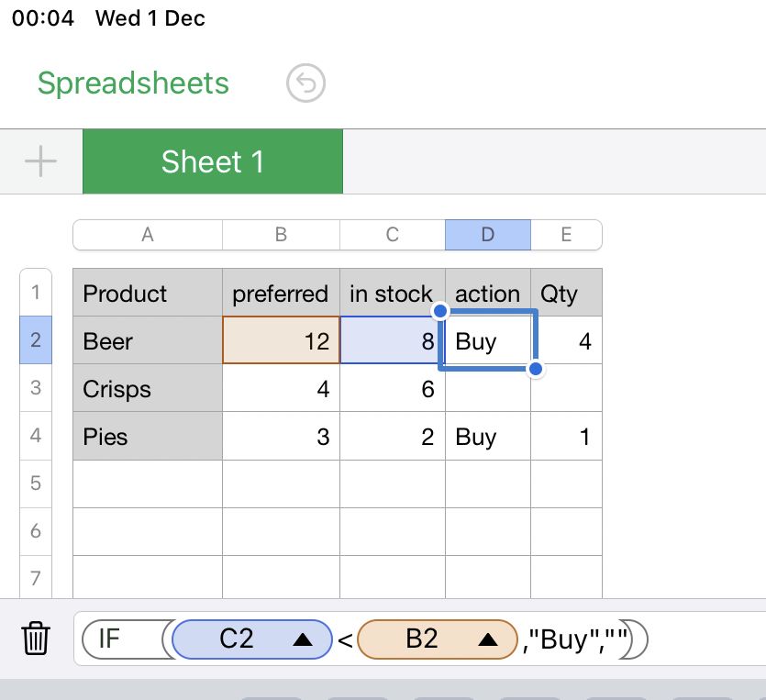Select the Crisps in stock cell

coord(393,388)
